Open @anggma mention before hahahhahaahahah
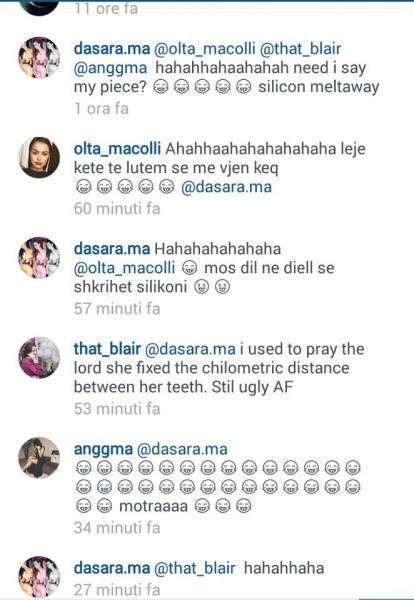 [111, 68]
